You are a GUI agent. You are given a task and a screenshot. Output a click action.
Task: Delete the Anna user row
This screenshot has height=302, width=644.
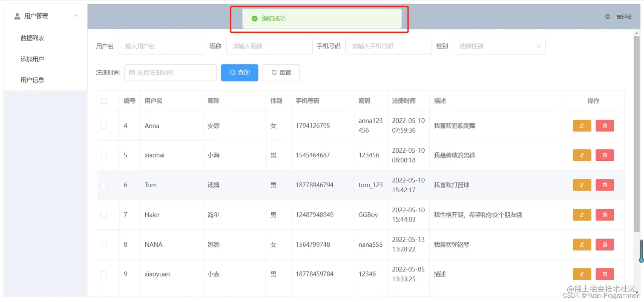(605, 125)
